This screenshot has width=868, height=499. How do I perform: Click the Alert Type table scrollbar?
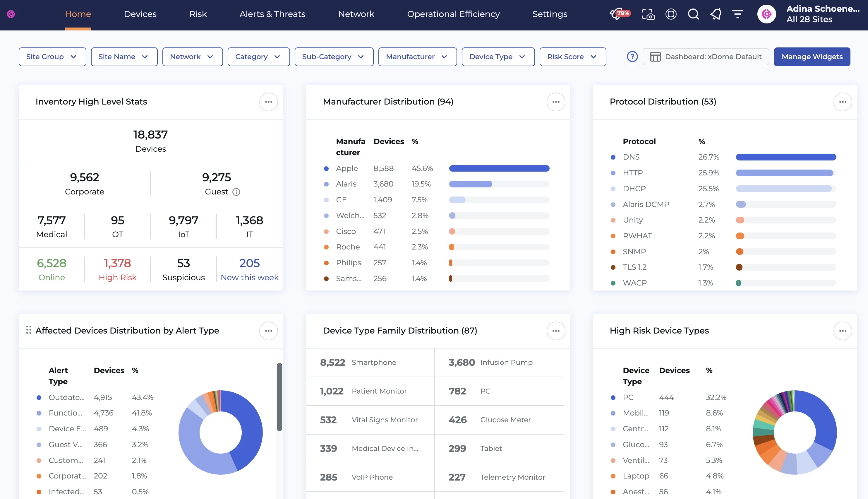[x=279, y=397]
